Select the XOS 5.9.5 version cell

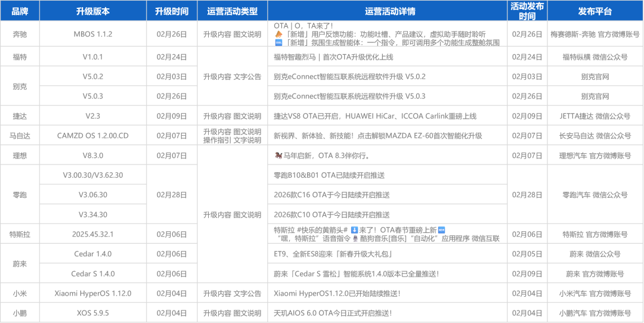point(93,313)
